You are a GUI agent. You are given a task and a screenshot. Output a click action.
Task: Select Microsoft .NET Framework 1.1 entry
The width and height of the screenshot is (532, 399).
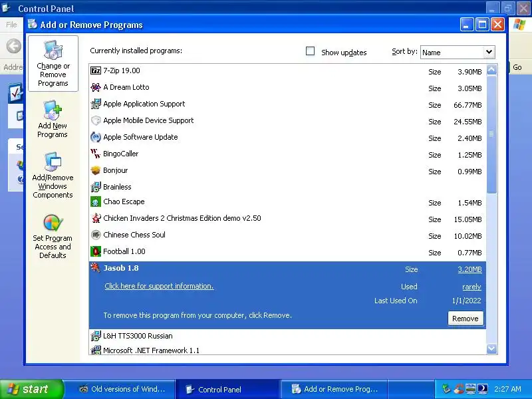click(287, 350)
